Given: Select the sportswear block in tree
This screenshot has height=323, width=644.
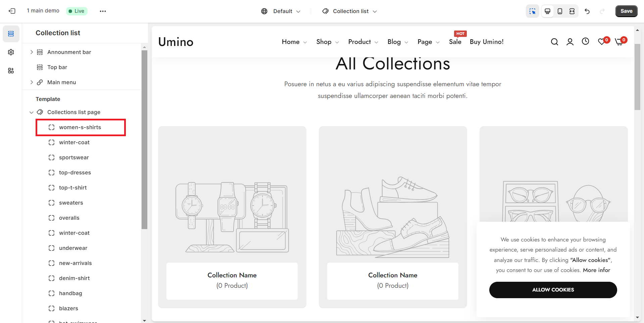Looking at the screenshot, I should [74, 157].
